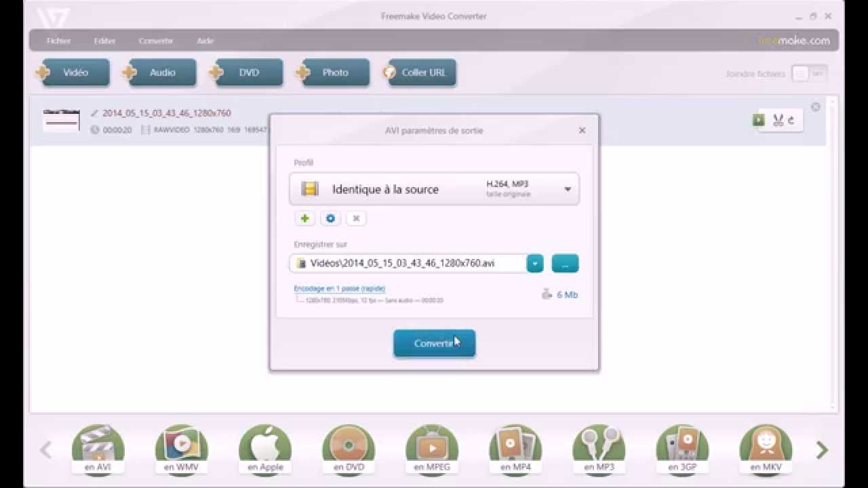
Task: Open the Fichier menu
Action: click(x=59, y=41)
